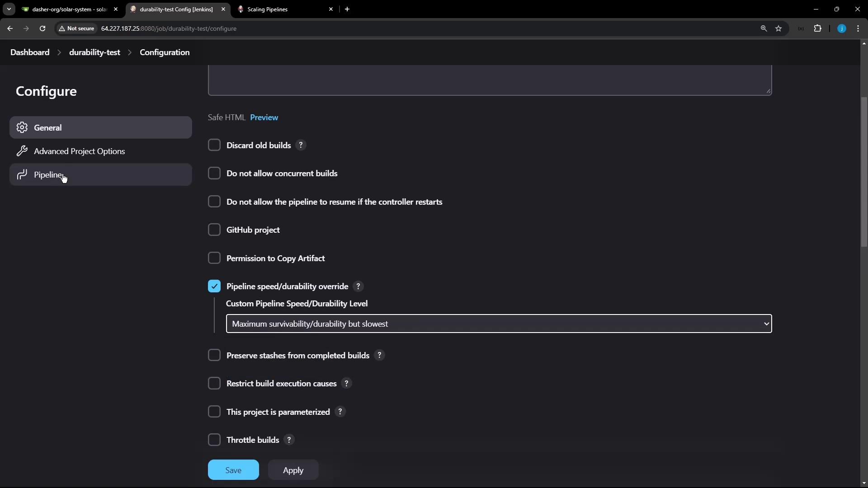The width and height of the screenshot is (868, 488).
Task: Open help for This project is parameterized
Action: (x=340, y=412)
